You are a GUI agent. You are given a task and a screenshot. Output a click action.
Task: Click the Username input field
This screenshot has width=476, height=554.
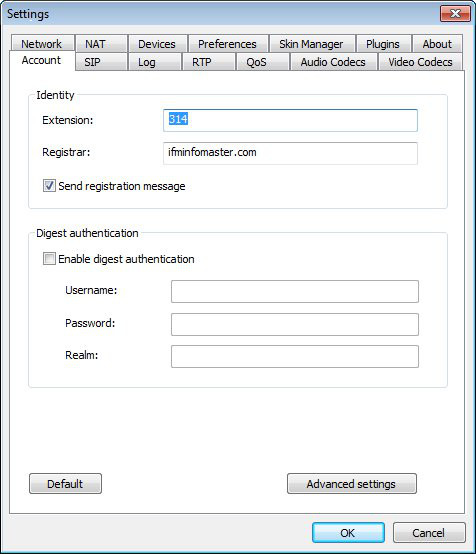pos(295,291)
